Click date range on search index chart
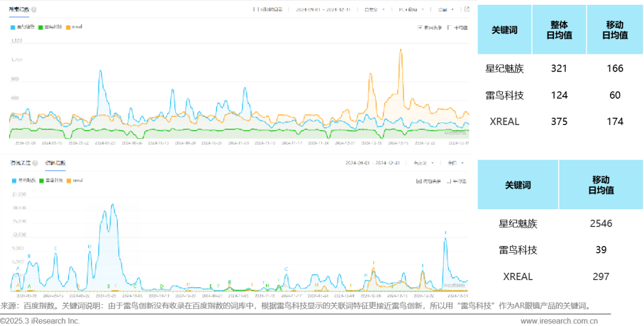 [x=323, y=10]
